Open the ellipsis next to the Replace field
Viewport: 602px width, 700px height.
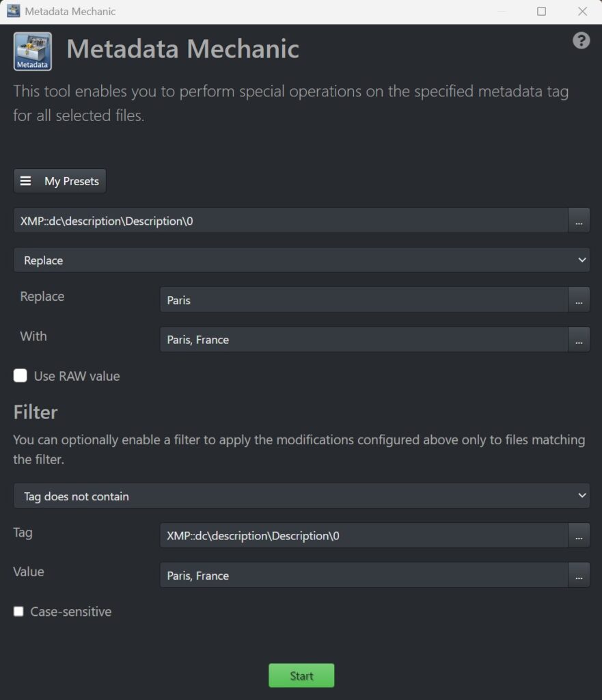click(x=579, y=299)
